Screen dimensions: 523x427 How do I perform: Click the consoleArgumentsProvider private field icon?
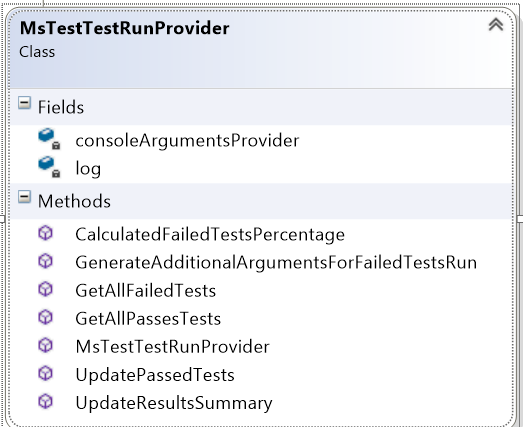[49, 139]
